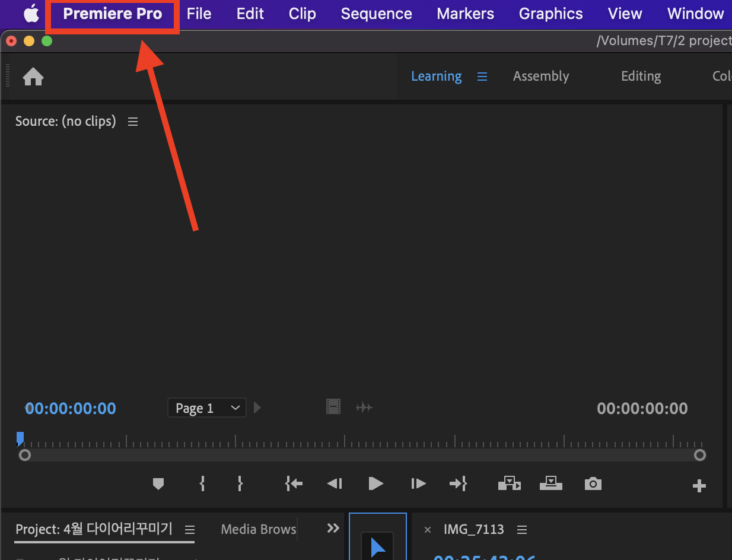Open the Premiere Pro application menu
The width and height of the screenshot is (732, 560).
coord(113,14)
